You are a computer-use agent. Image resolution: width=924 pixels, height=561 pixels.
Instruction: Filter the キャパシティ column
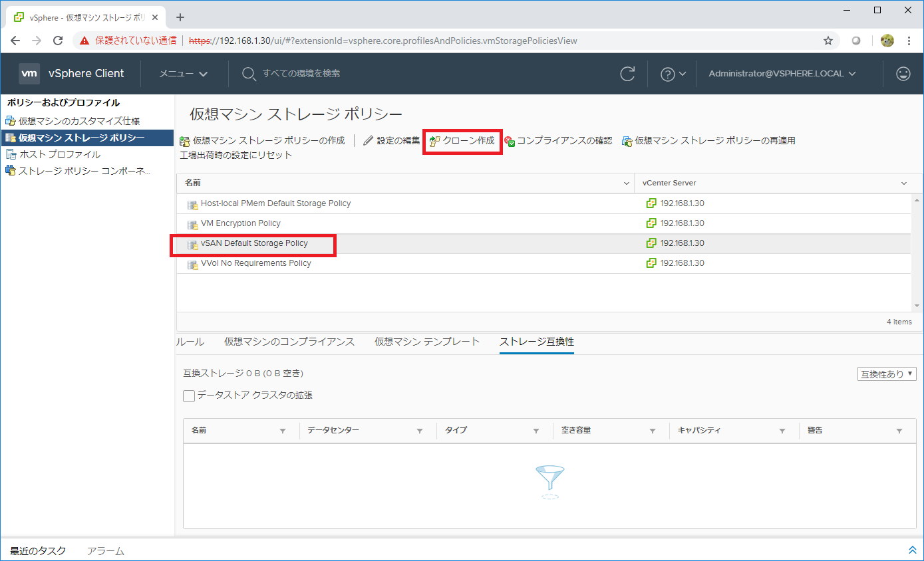(x=782, y=431)
